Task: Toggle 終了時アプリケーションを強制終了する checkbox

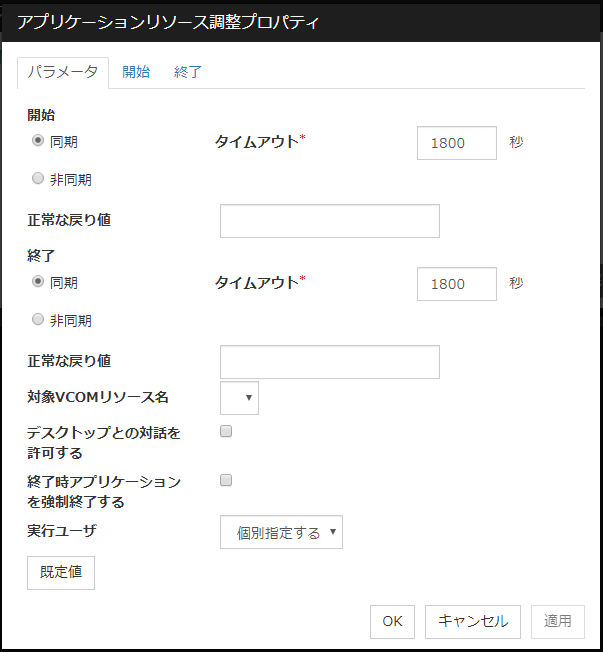Action: 226,480
